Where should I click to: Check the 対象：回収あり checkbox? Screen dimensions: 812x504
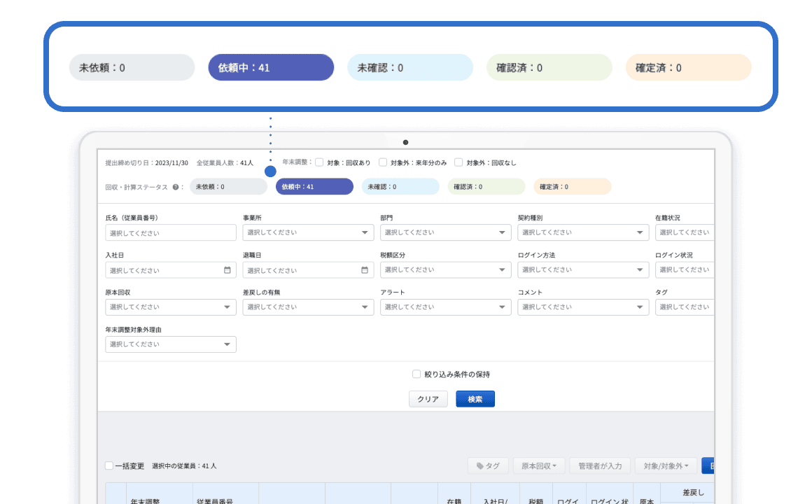[x=319, y=162]
